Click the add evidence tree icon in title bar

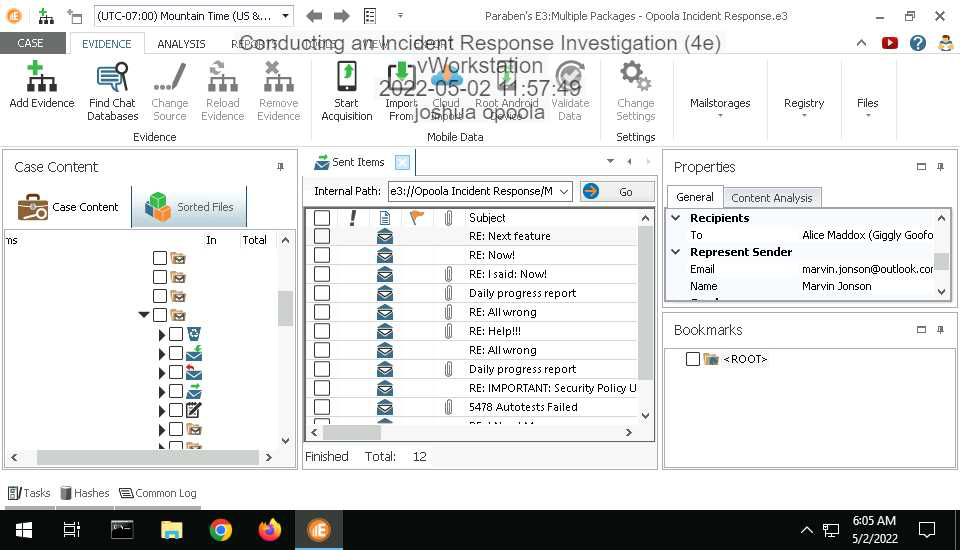coord(46,16)
